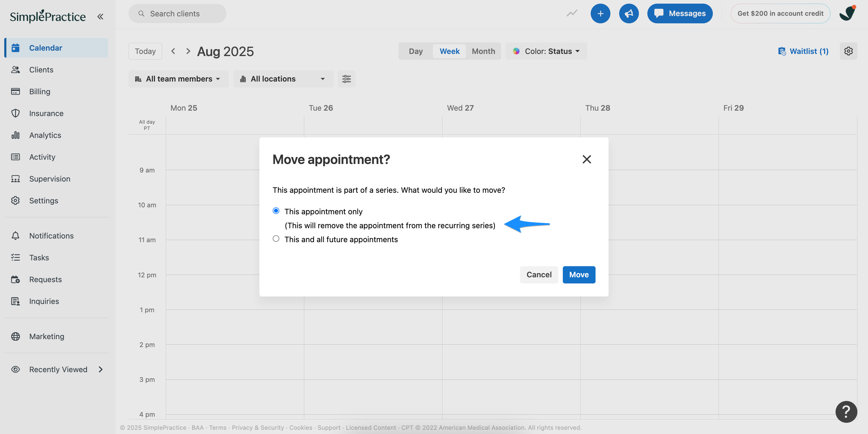Click the Marketing globe icon
The width and height of the screenshot is (868, 434).
coord(15,336)
